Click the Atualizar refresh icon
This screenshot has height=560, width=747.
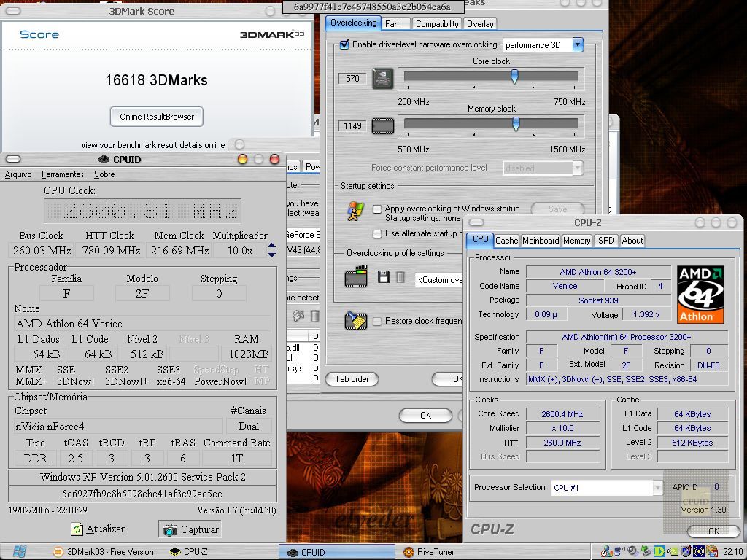tap(77, 529)
